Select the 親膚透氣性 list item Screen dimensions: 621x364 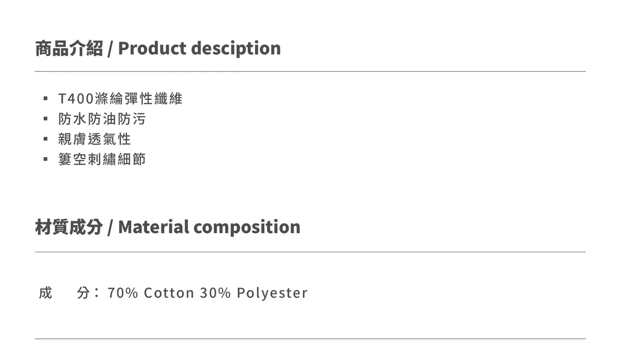click(95, 139)
